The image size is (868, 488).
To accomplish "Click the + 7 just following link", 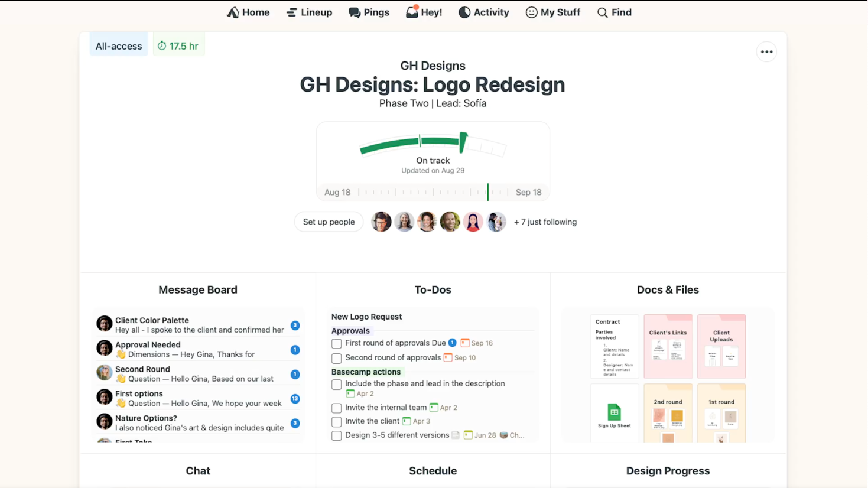I will tap(545, 222).
